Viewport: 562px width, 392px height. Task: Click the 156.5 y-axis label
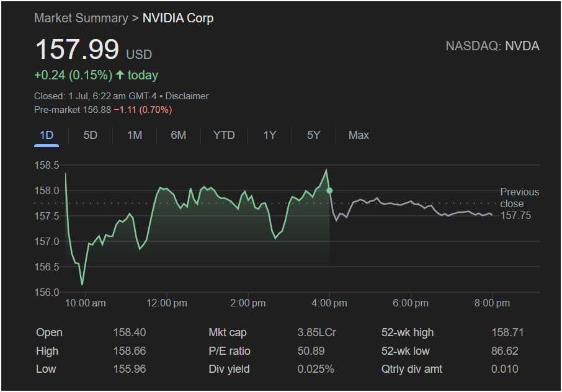(x=47, y=267)
